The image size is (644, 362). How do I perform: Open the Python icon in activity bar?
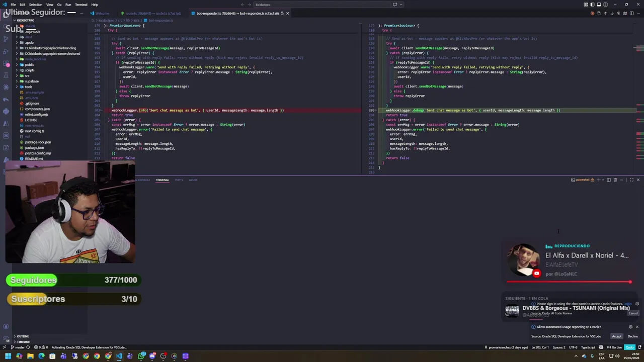tap(6, 111)
